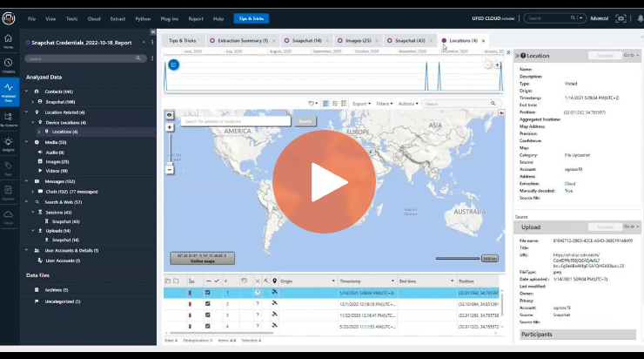Expand the Snapchat (146) contacts node
The image size is (644, 359).
[33, 102]
